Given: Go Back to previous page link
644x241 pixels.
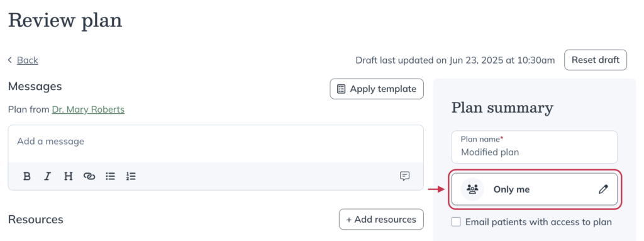Looking at the screenshot, I should pyautogui.click(x=28, y=60).
